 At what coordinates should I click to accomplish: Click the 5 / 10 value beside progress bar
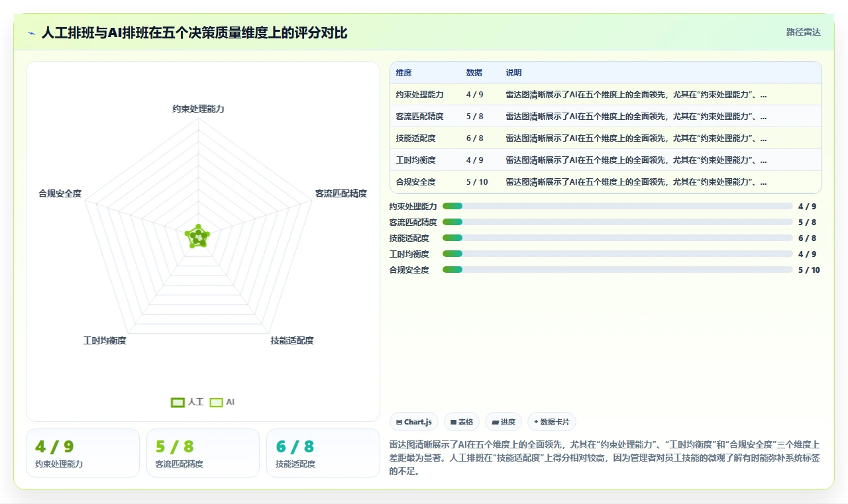pyautogui.click(x=809, y=270)
